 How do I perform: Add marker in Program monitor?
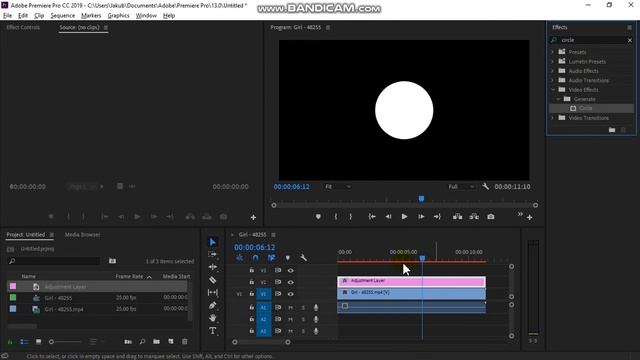[x=318, y=217]
